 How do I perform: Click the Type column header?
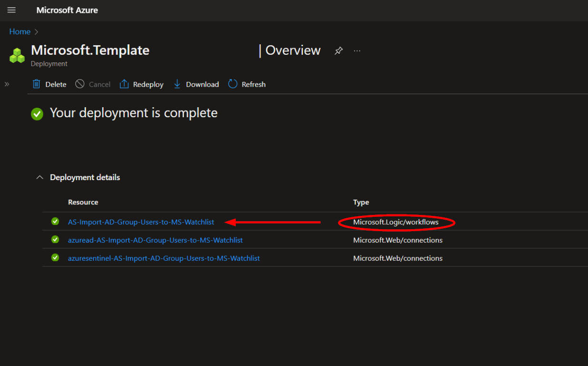361,202
